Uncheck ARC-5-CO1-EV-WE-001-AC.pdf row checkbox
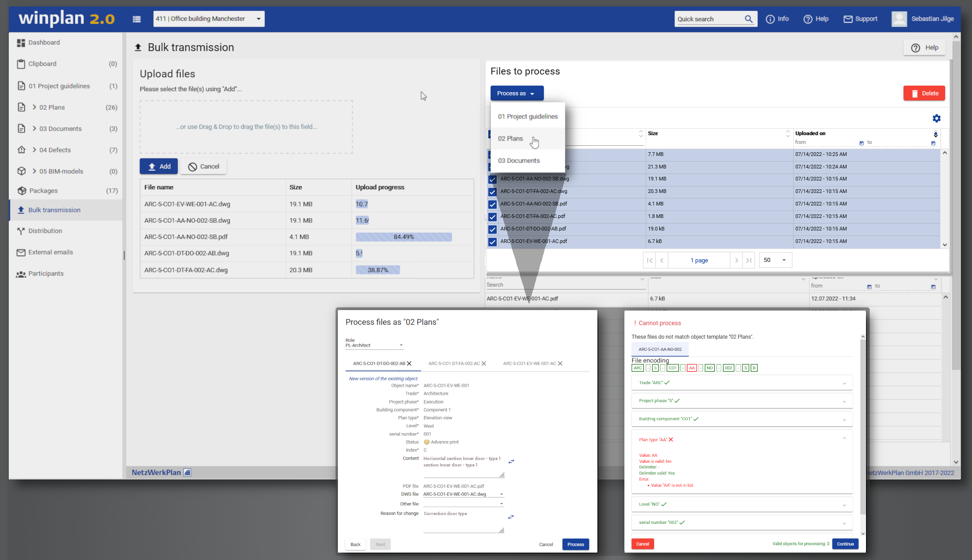Viewport: 972px width, 560px height. 492,242
